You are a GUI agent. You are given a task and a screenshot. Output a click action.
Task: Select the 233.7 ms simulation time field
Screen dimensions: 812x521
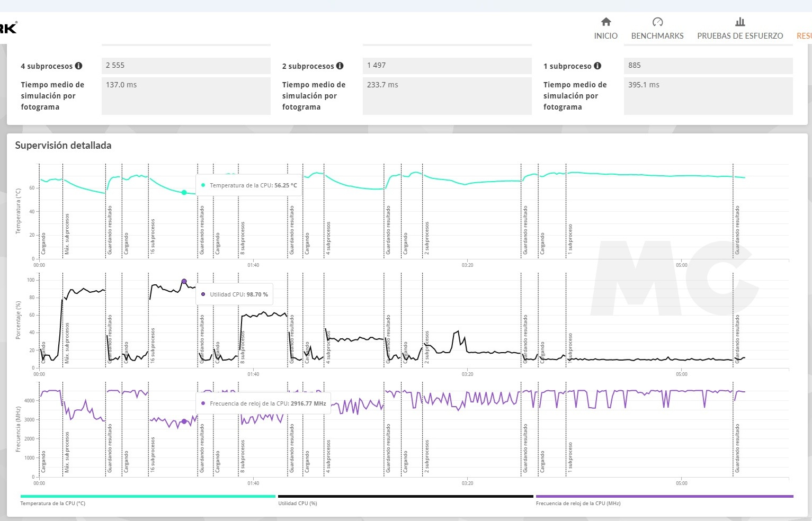(x=447, y=96)
